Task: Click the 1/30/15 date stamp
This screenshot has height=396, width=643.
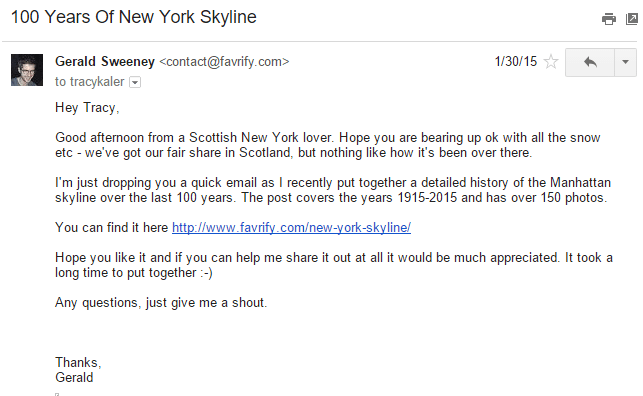Action: [x=515, y=61]
